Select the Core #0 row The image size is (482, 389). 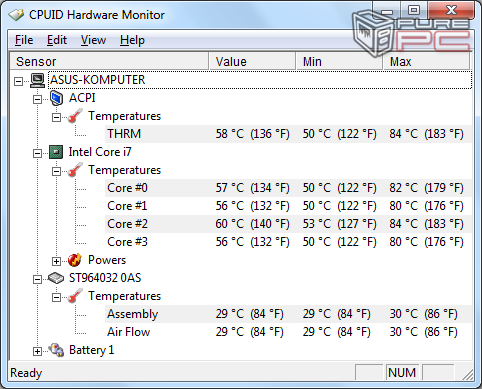pyautogui.click(x=288, y=188)
